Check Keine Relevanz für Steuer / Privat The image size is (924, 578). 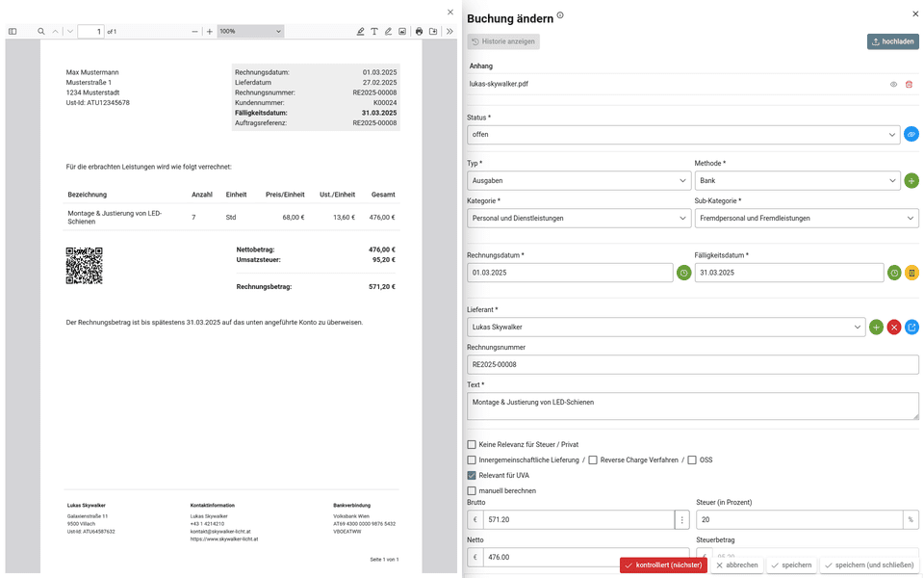472,445
